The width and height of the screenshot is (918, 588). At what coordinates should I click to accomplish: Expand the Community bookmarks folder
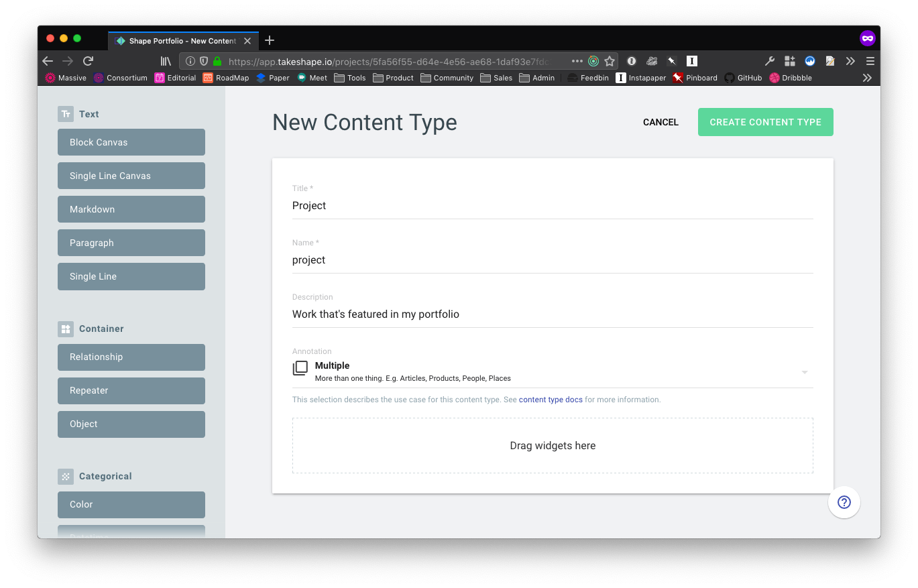tap(447, 78)
